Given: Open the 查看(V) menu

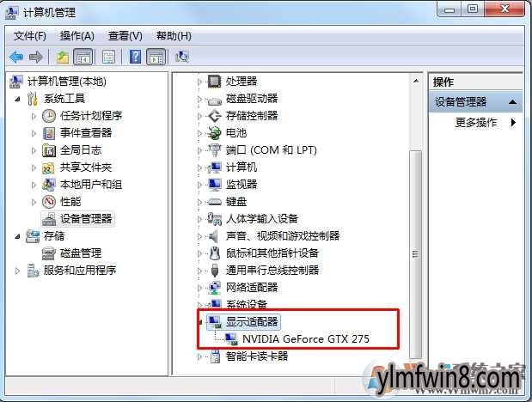Looking at the screenshot, I should pos(125,36).
